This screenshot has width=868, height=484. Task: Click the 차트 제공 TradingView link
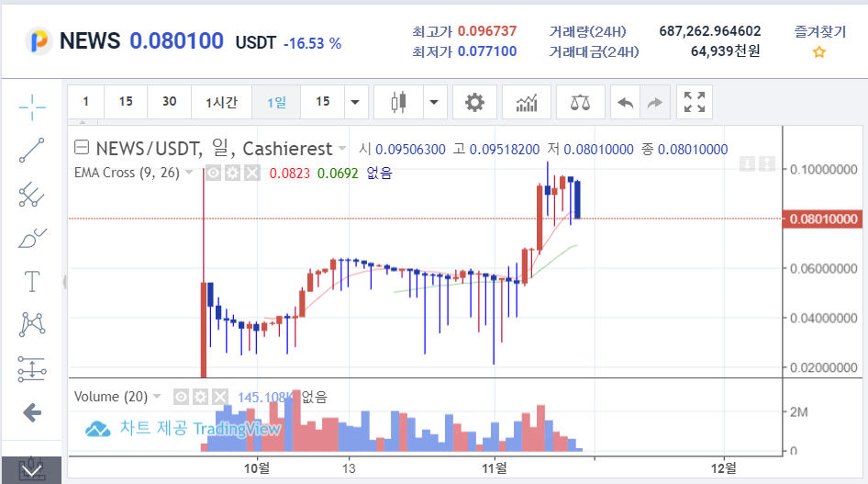[200, 429]
